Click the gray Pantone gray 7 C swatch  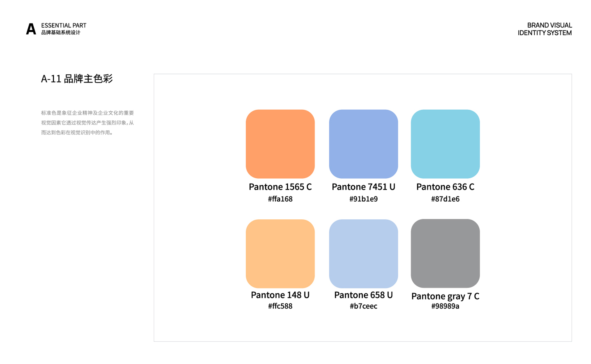[445, 253]
